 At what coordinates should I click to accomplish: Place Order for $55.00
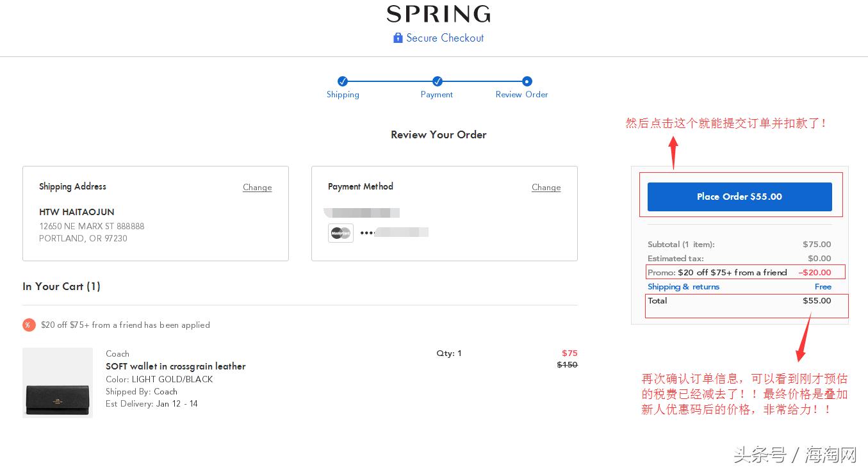pos(739,197)
